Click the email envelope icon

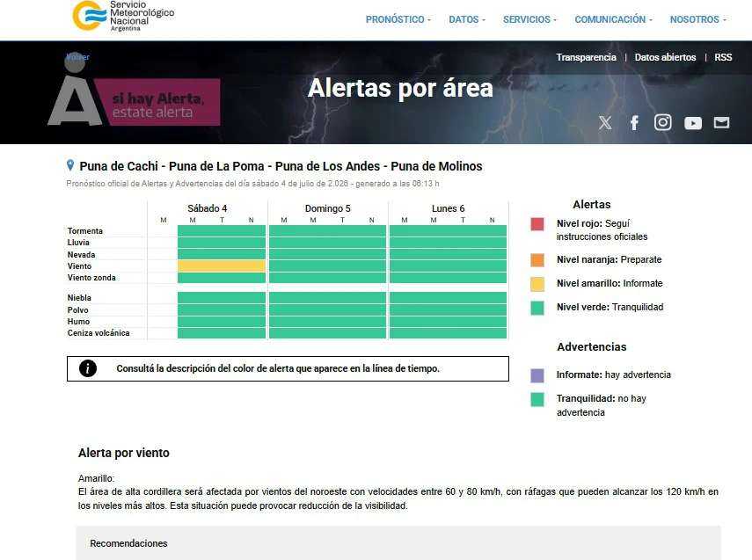click(x=721, y=123)
